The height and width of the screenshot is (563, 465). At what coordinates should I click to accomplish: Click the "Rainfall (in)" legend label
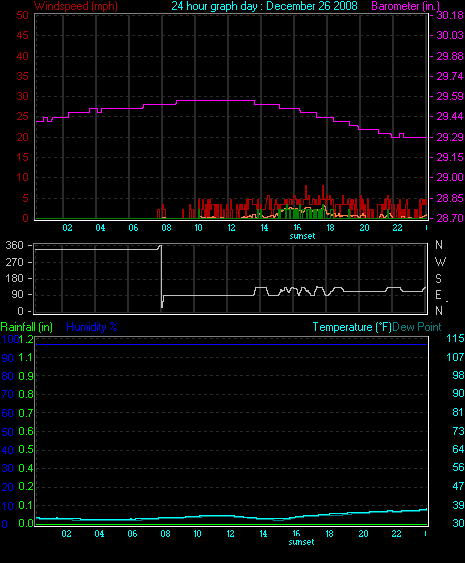(27, 327)
